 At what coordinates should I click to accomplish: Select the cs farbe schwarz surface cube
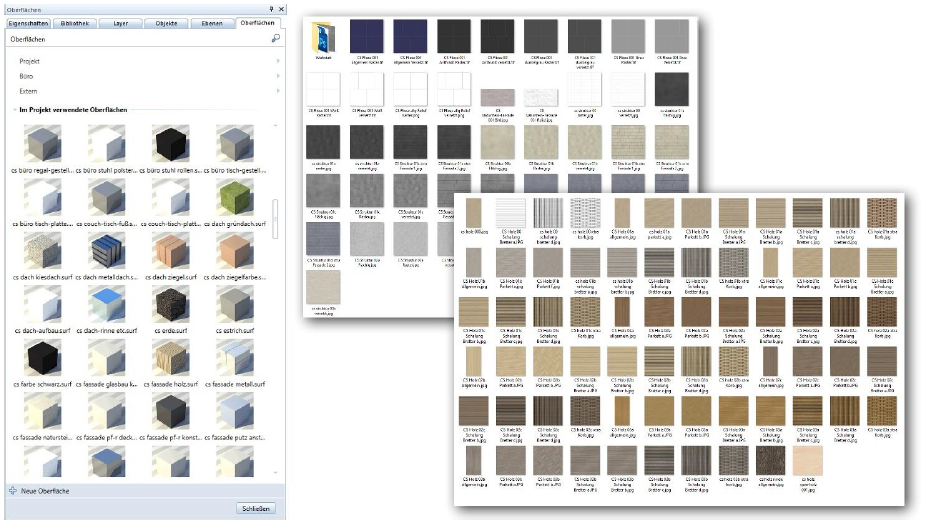point(42,359)
